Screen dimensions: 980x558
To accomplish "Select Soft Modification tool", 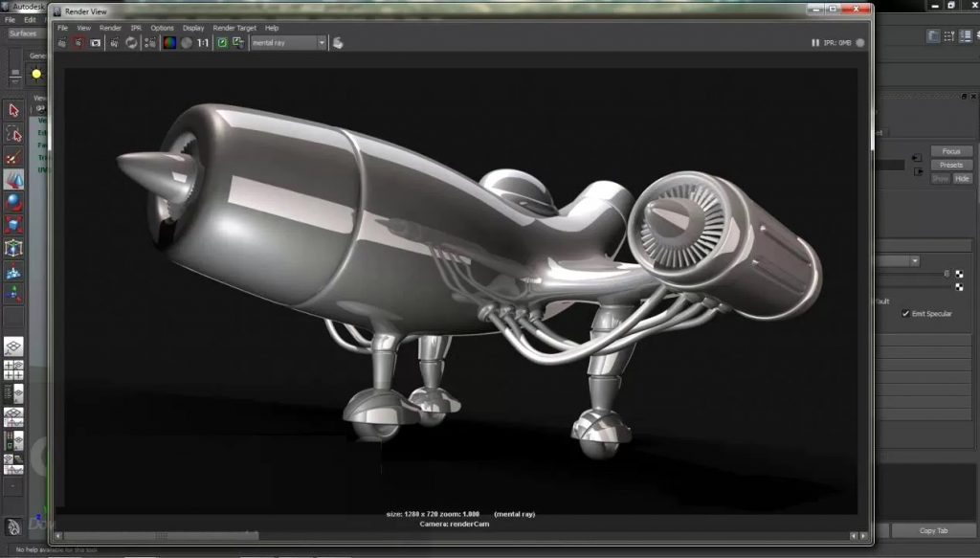I will tap(13, 271).
